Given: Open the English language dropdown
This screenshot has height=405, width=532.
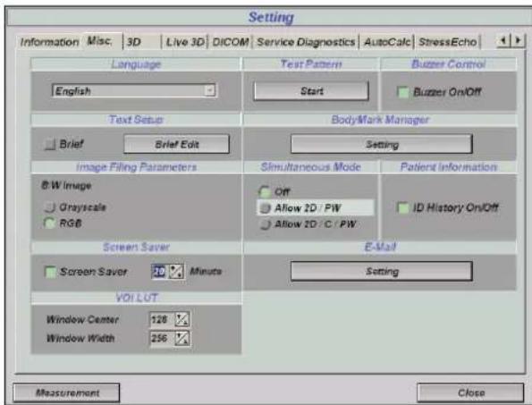Looking at the screenshot, I should point(134,90).
